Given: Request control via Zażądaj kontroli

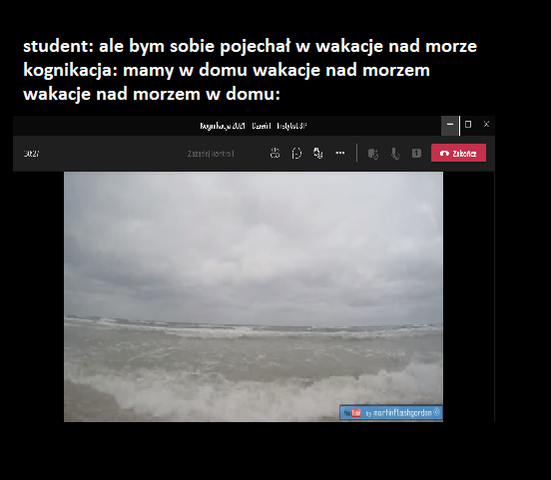Looking at the screenshot, I should click(210, 154).
